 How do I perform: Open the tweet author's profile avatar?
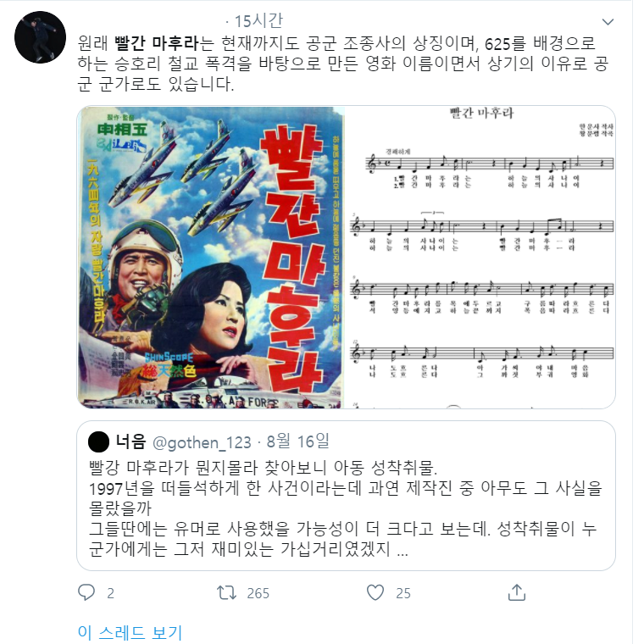[x=41, y=37]
